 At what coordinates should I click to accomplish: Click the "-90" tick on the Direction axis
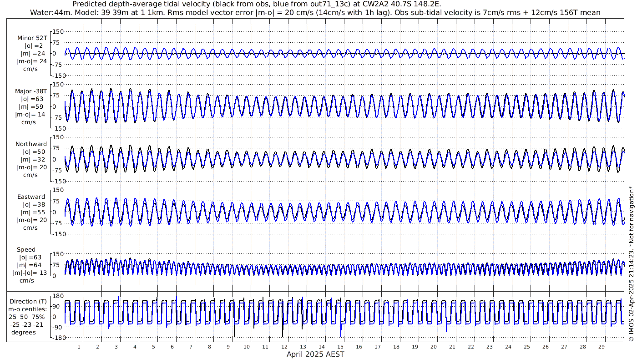pyautogui.click(x=56, y=328)
